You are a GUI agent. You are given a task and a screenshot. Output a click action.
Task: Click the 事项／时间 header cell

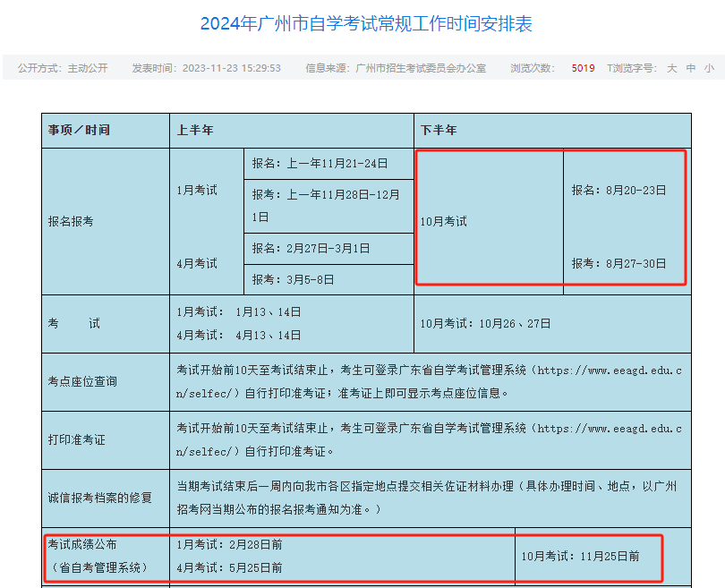coord(79,131)
